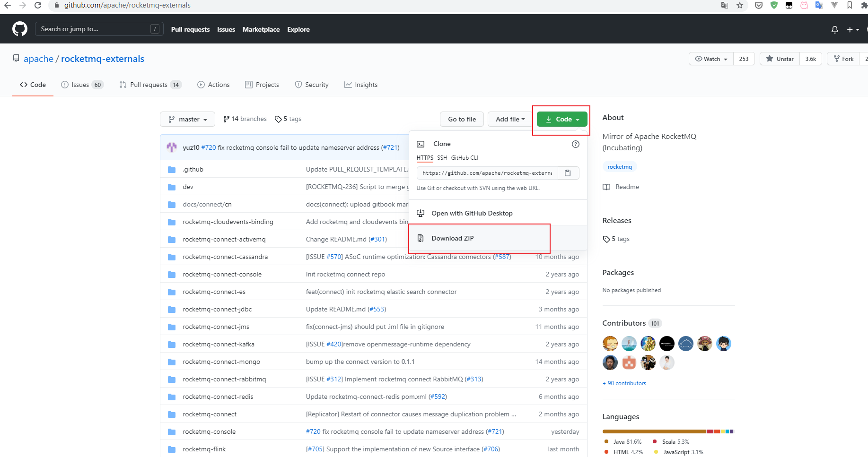
Task: Click the GitHub Octocat logo
Action: [20, 29]
